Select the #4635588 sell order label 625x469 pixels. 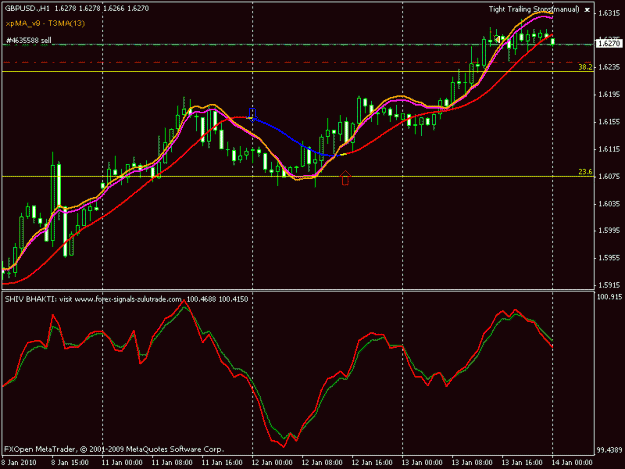tap(29, 40)
